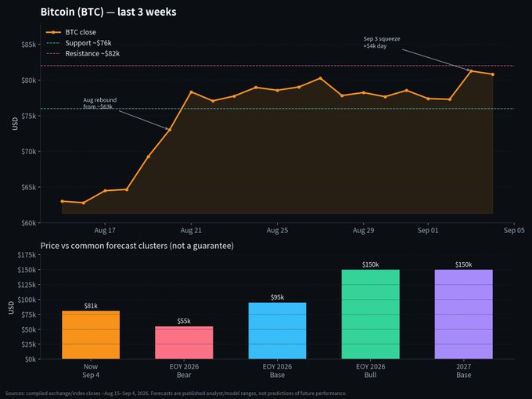Image resolution: width=532 pixels, height=399 pixels.
Task: Click the Aug 21 x-axis label
Action: coord(191,230)
